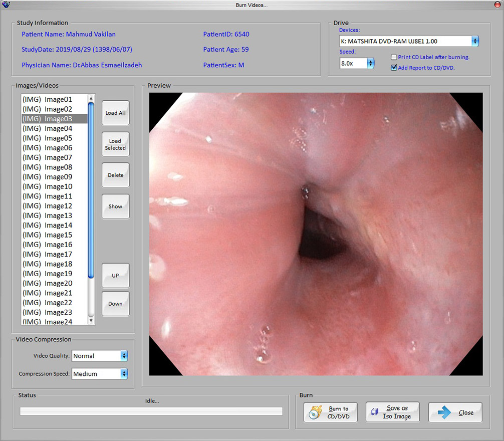The image size is (504, 441).
Task: Select Image16 in the list
Action: pyautogui.click(x=54, y=245)
